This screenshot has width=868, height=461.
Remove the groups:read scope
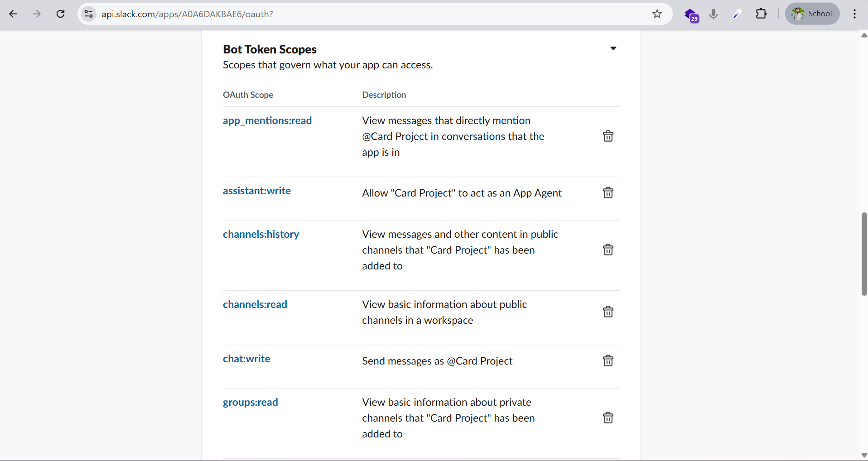(x=608, y=418)
